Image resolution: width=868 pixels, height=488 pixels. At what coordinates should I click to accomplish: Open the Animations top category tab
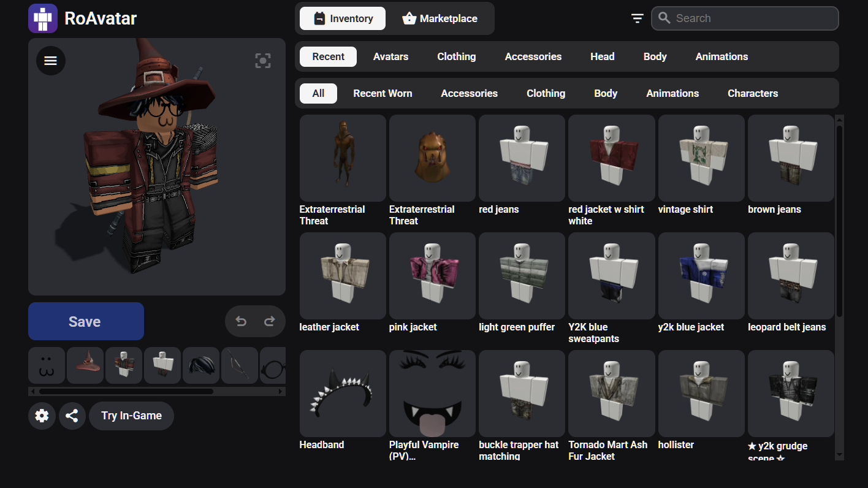click(721, 56)
